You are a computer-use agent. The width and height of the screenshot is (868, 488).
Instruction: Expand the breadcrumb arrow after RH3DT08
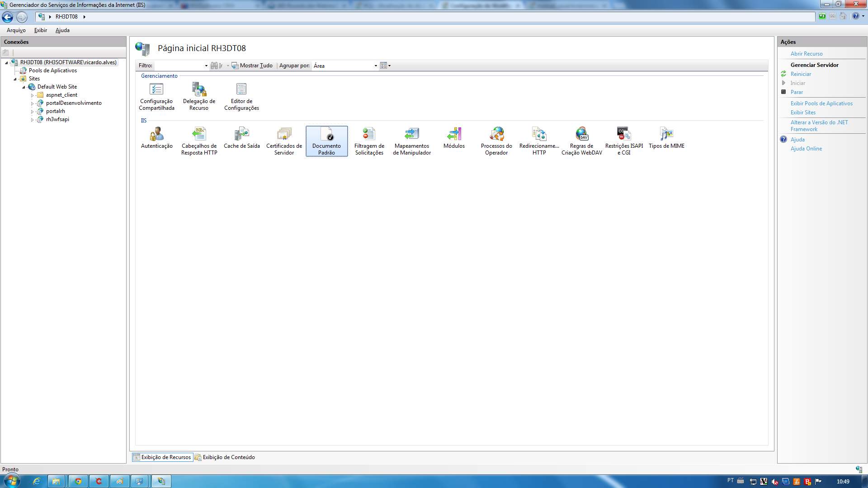84,17
